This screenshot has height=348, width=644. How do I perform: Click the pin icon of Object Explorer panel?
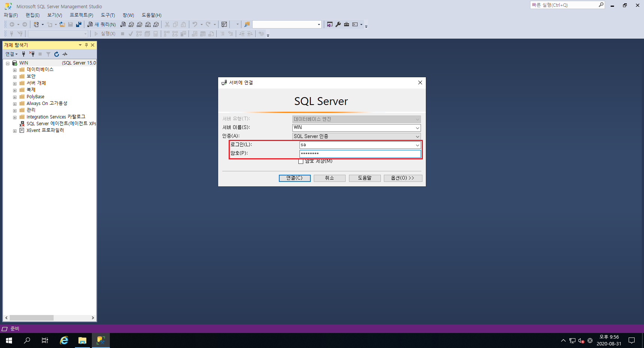tap(86, 45)
